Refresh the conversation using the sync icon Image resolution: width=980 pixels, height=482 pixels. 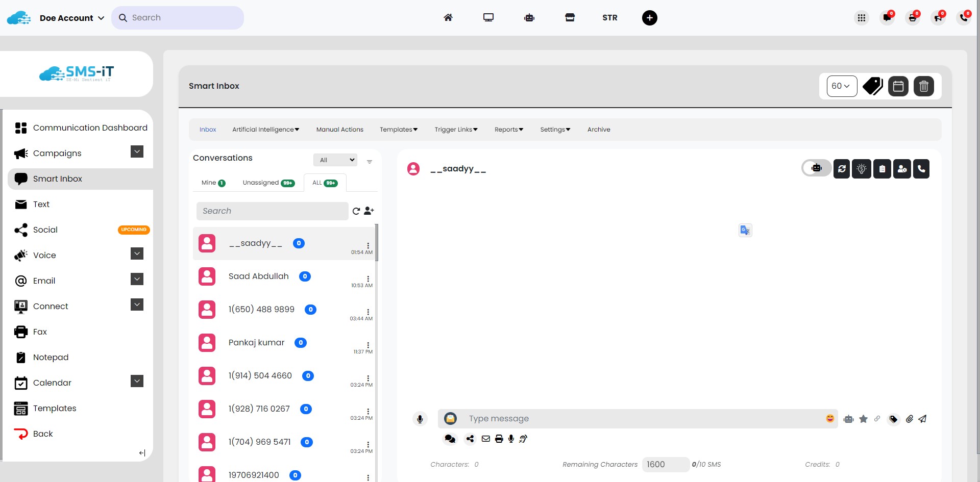[841, 168]
